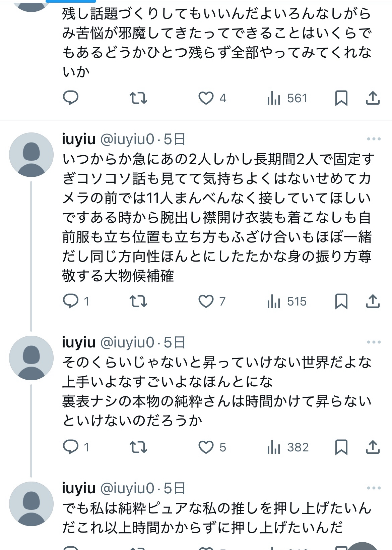Screen dimensions: 392x550
Task: View analytics showing 382 views
Action: click(x=287, y=447)
